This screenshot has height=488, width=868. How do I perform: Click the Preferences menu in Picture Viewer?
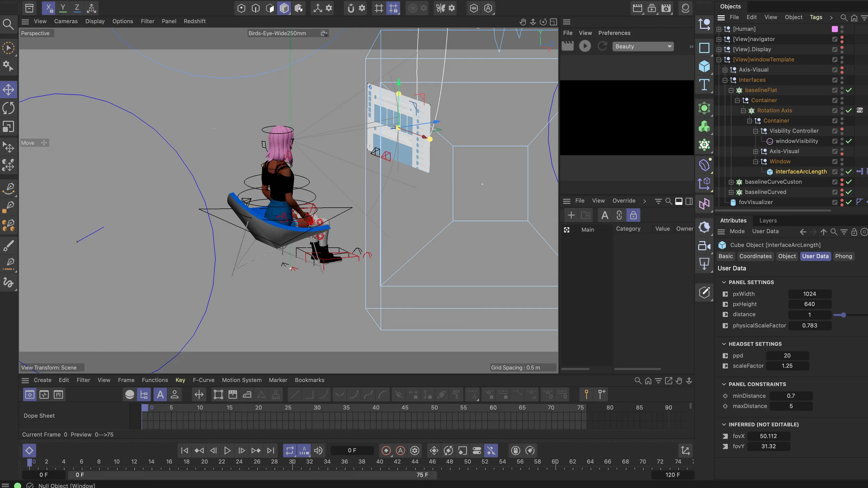click(614, 33)
